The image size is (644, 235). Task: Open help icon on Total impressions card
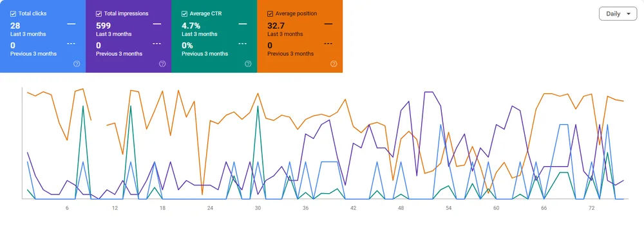tap(162, 64)
